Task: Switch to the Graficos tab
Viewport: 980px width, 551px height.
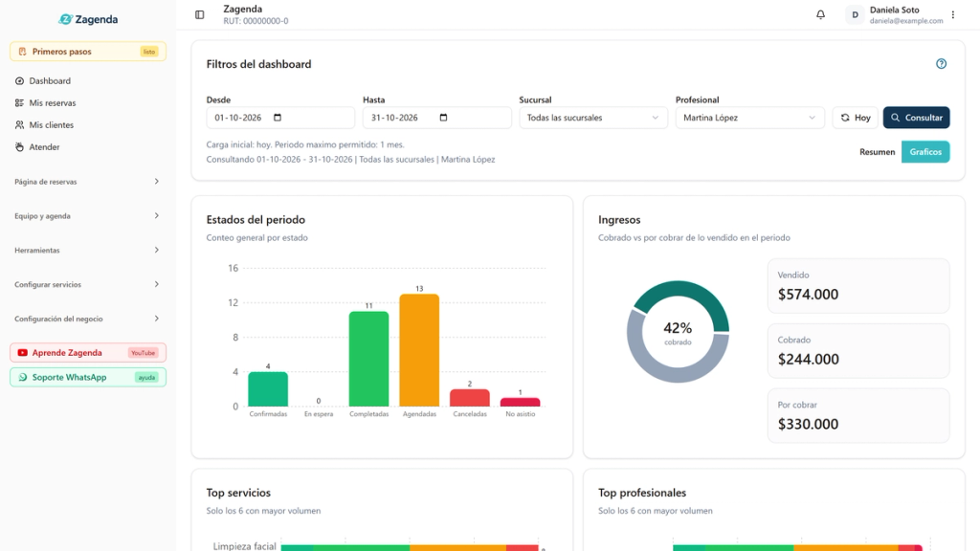Action: pyautogui.click(x=925, y=152)
